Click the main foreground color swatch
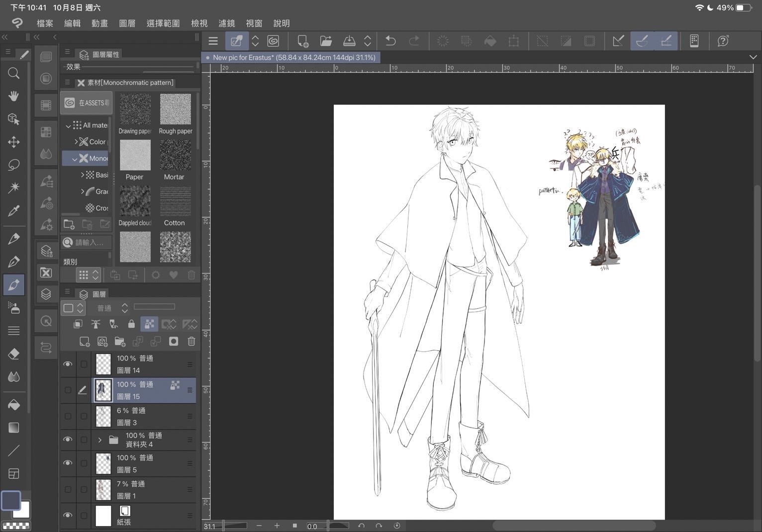This screenshot has height=532, width=762. coord(11,501)
